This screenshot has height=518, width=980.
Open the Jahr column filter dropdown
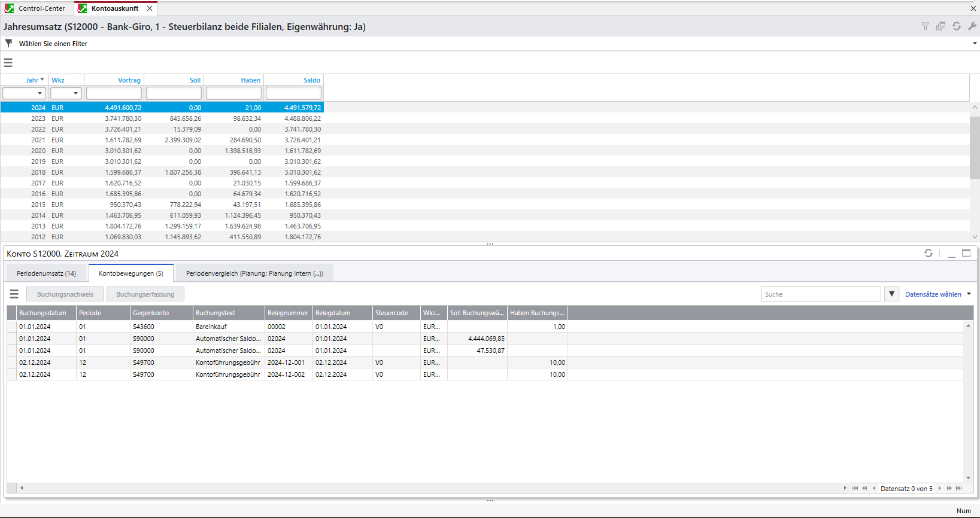click(40, 94)
